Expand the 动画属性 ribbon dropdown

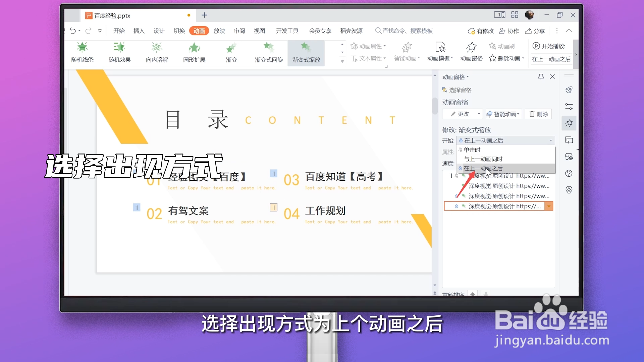point(368,46)
